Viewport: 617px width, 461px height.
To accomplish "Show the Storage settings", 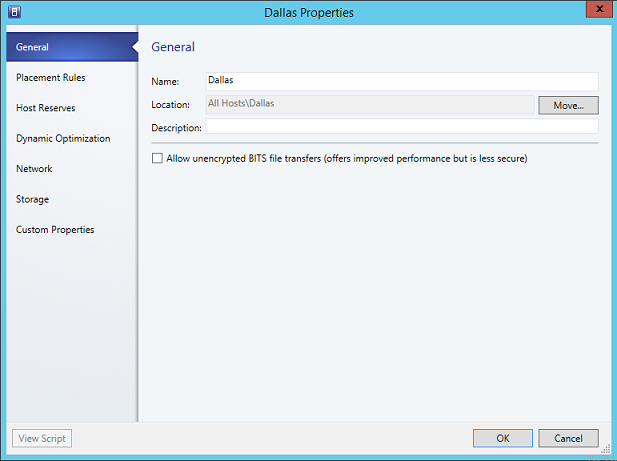I will 32,199.
